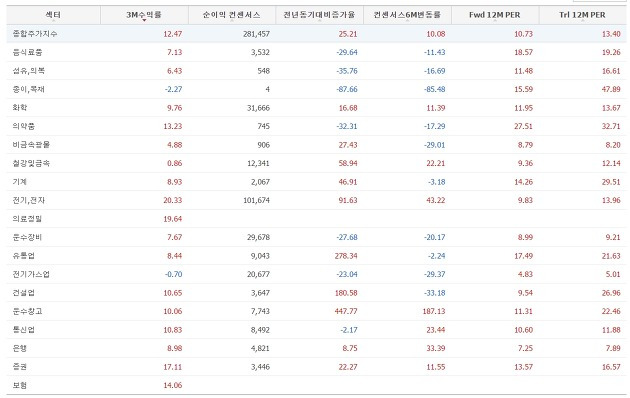Select the 의료정밀 sector row
630x398 pixels.
pos(316,218)
